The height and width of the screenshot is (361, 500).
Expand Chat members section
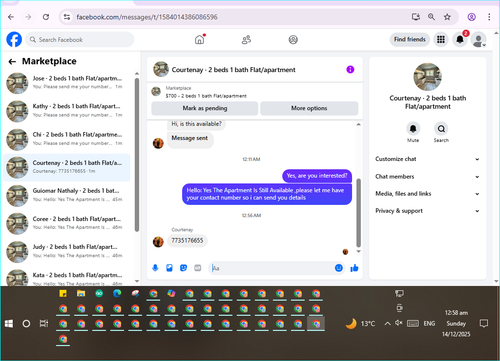tap(427, 177)
